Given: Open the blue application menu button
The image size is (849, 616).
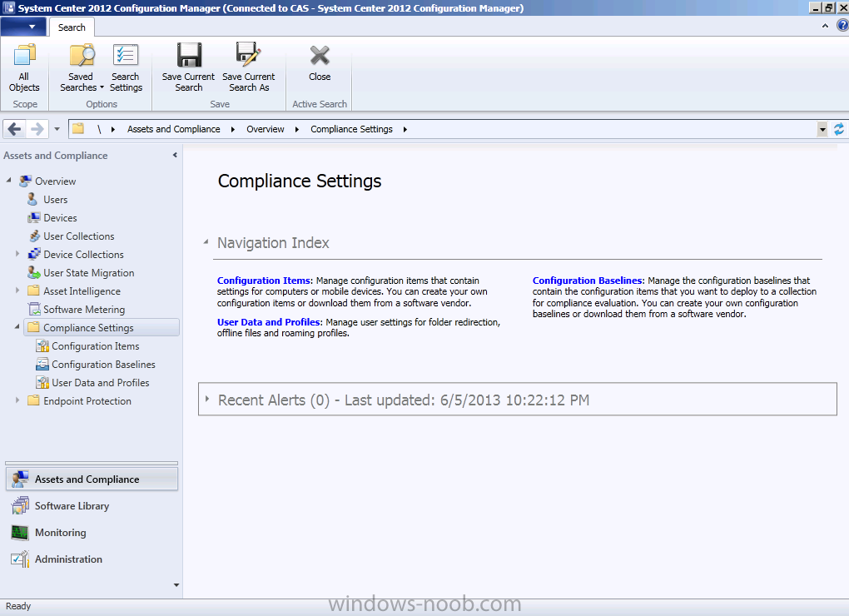Looking at the screenshot, I should click(23, 27).
